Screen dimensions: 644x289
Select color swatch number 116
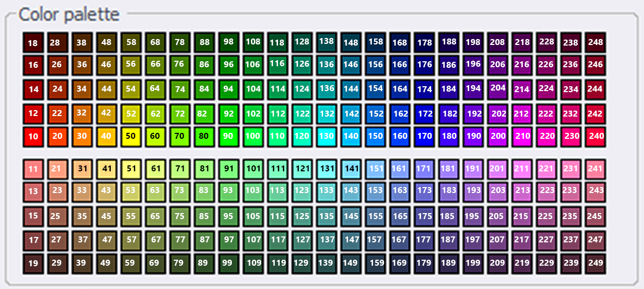(x=277, y=66)
